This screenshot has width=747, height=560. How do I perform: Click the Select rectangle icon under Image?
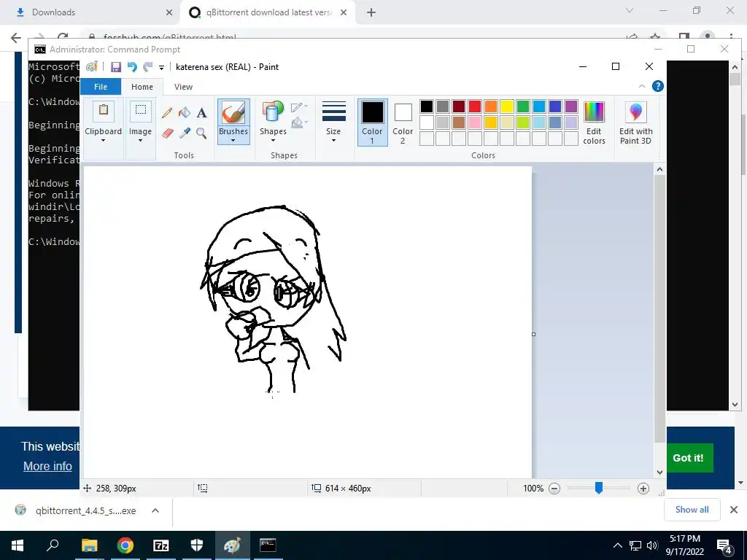[x=141, y=111]
